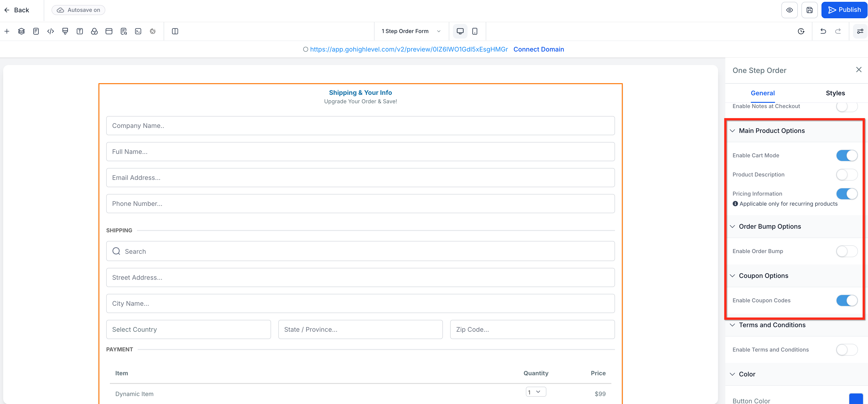Open version history clock icon
868x404 pixels.
pyautogui.click(x=801, y=31)
